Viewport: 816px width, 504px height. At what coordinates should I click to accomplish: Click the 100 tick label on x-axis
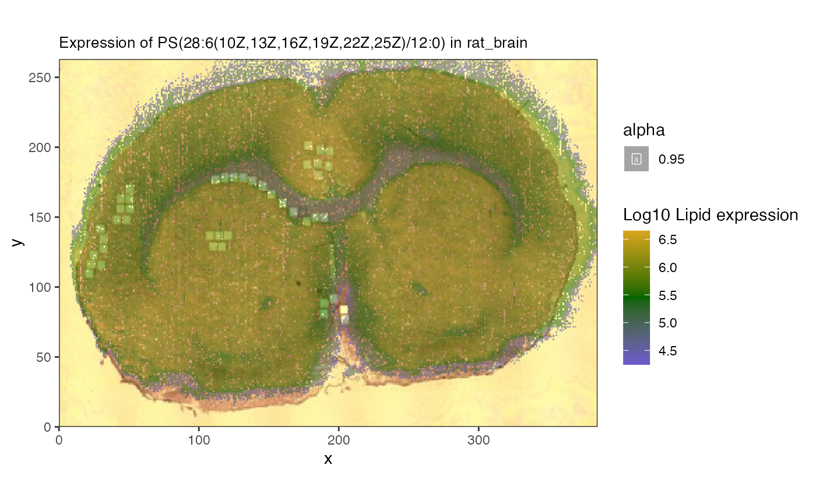coord(199,438)
